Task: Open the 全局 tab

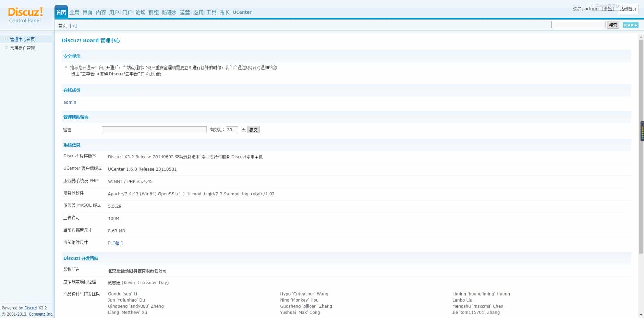Action: (x=74, y=12)
